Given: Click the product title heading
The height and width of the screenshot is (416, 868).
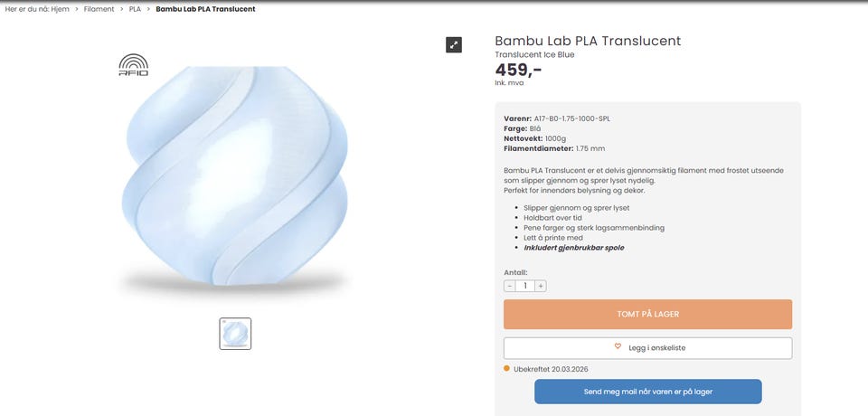Looking at the screenshot, I should 588,41.
